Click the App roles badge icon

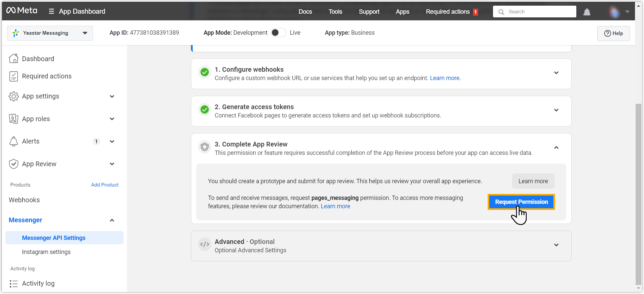[14, 118]
